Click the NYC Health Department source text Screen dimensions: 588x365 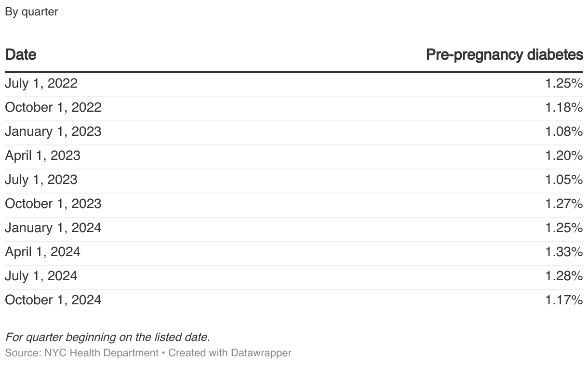click(x=101, y=353)
